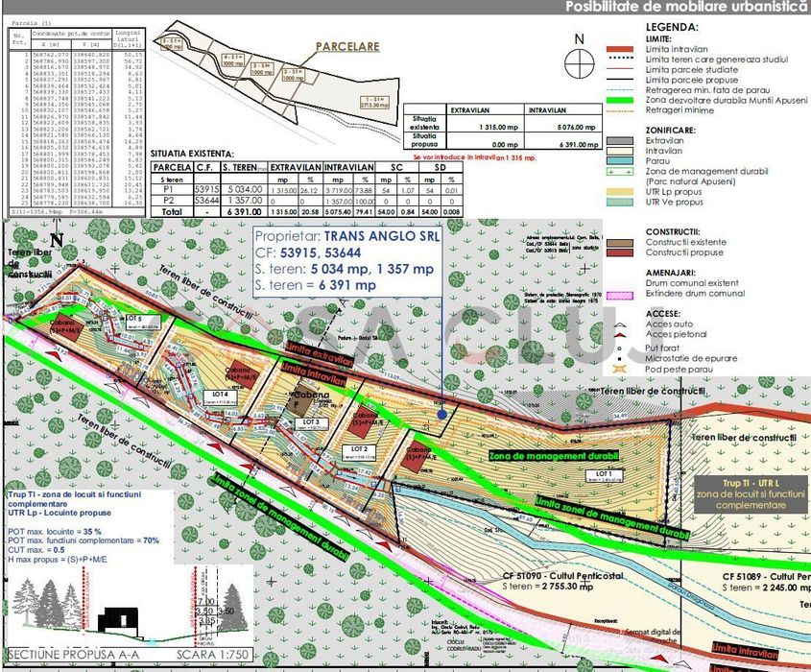Select the Limita intravilan red legend swatch
Viewport: 811px width, 672px height.
coord(620,49)
